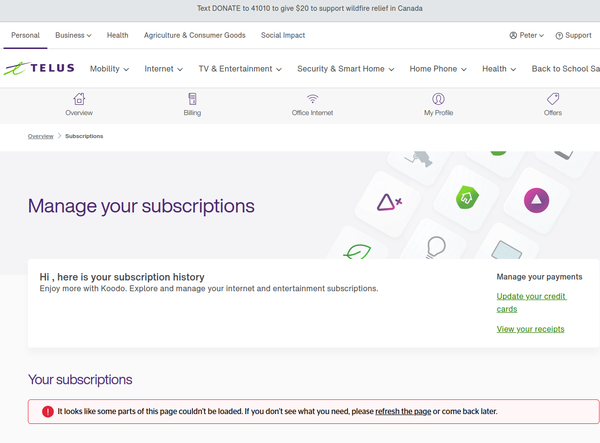Screen dimensions: 600x443
Task: Open the Billing icon
Action: point(192,99)
